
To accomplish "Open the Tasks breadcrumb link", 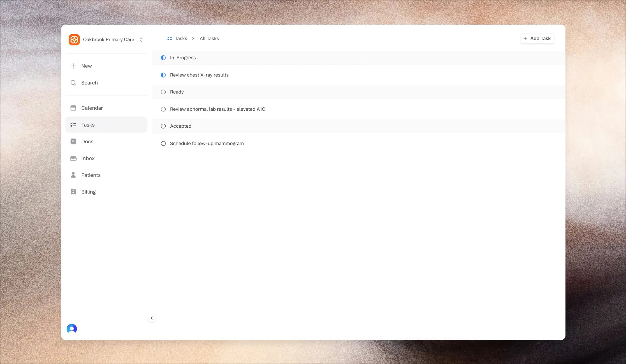I will [x=181, y=38].
